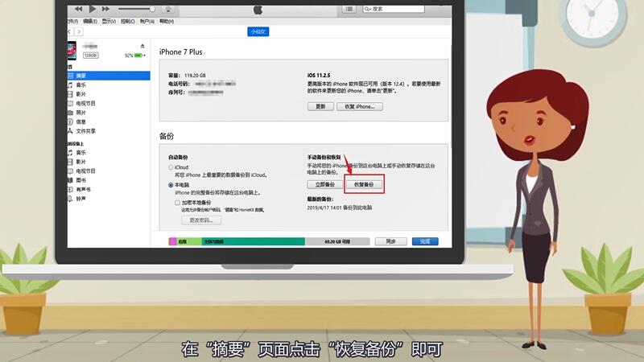Click the green storage usage bar segment
This screenshot has width=644, height=362.
[x=251, y=241]
